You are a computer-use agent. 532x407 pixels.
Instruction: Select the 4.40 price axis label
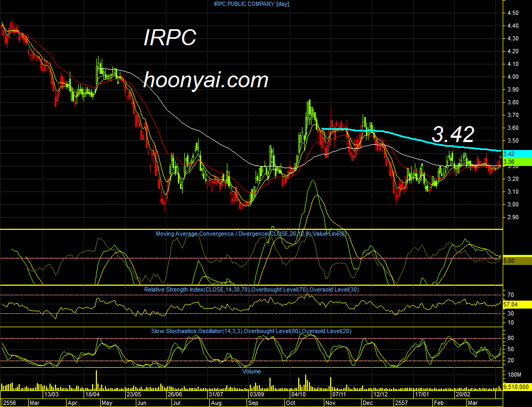pos(513,26)
